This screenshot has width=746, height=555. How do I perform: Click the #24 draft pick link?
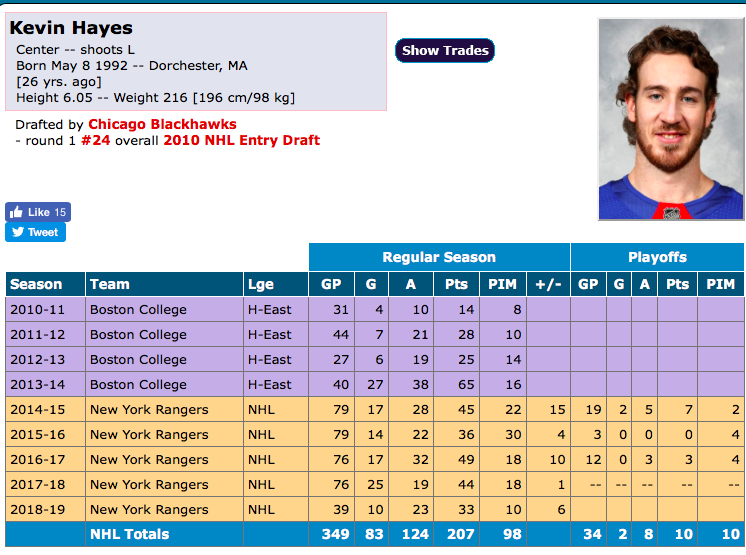point(96,140)
